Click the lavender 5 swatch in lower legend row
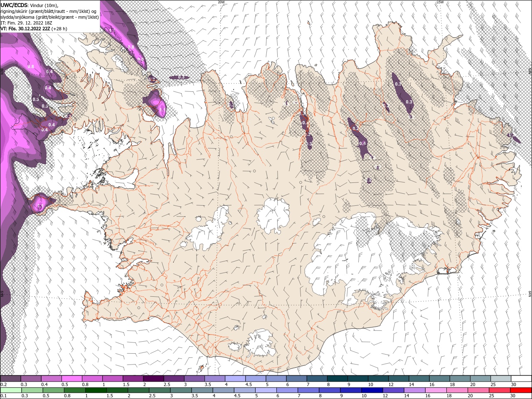Image resolution: width=532 pixels, height=399 pixels. [x=265, y=390]
